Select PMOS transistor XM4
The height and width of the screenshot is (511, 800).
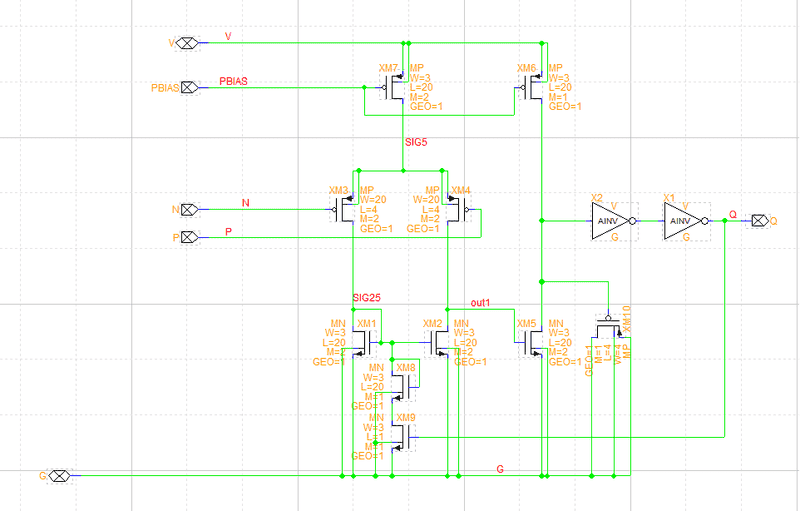click(x=458, y=209)
